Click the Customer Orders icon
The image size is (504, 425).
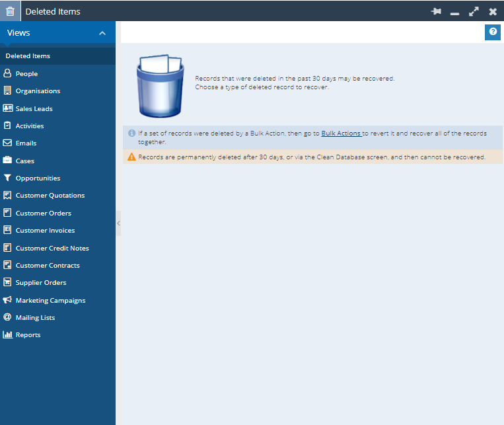7,212
